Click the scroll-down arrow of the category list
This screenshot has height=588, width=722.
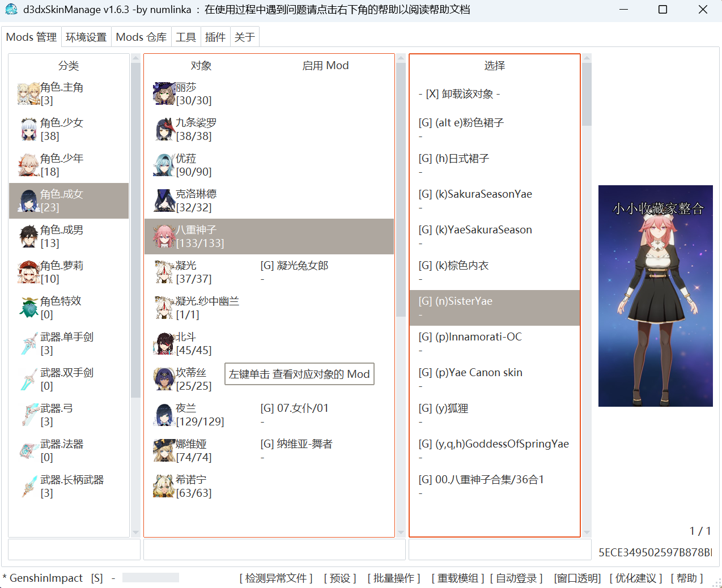pyautogui.click(x=135, y=532)
